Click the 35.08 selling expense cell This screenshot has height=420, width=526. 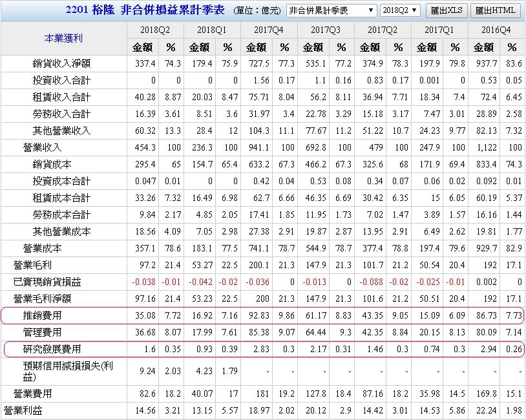pyautogui.click(x=145, y=315)
